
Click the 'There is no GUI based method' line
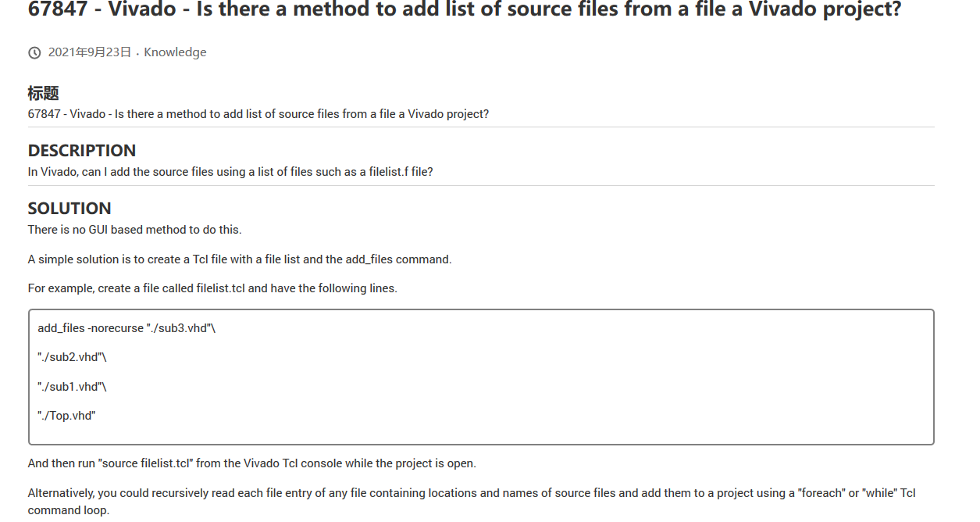pos(134,230)
